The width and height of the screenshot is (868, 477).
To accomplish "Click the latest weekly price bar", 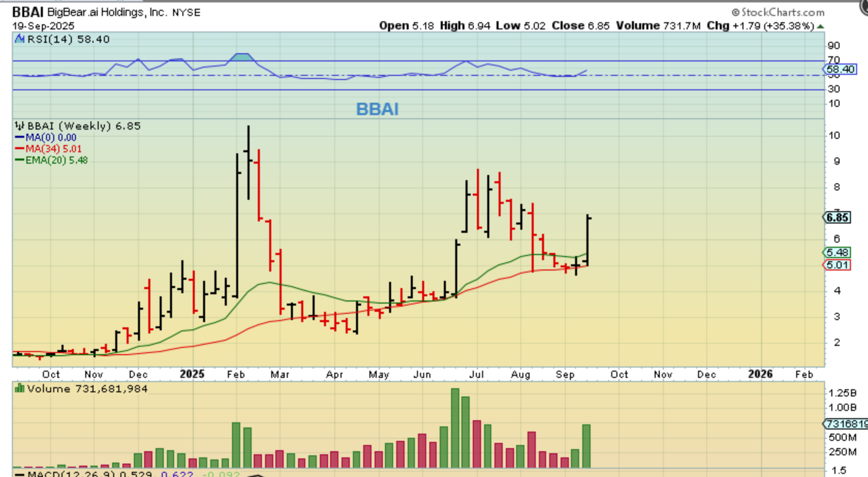I will pos(587,240).
